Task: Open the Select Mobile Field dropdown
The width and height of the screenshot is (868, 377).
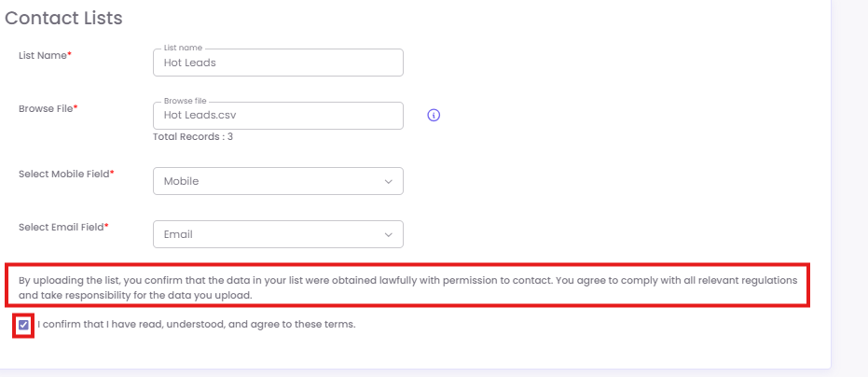Action: (x=278, y=181)
